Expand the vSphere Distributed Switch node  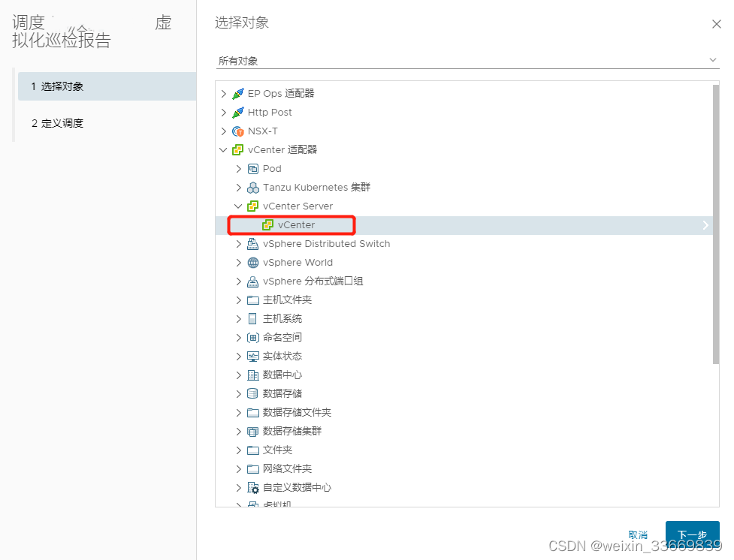pos(239,244)
